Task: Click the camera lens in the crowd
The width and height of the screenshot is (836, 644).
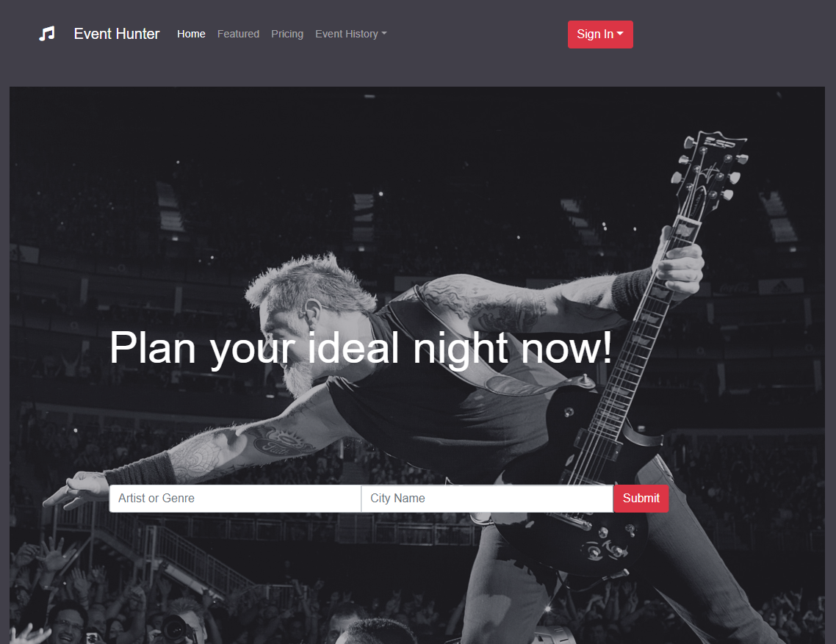Action: click(174, 629)
